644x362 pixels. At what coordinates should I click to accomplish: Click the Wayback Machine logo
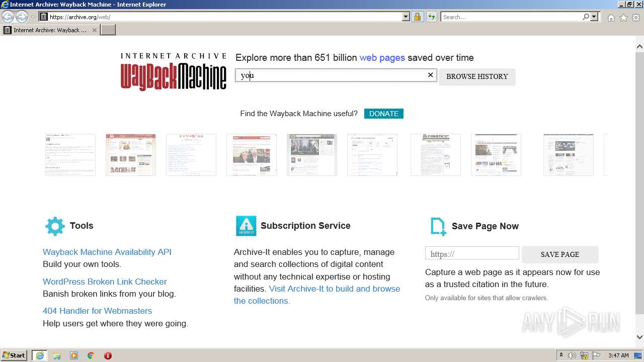[x=173, y=71]
